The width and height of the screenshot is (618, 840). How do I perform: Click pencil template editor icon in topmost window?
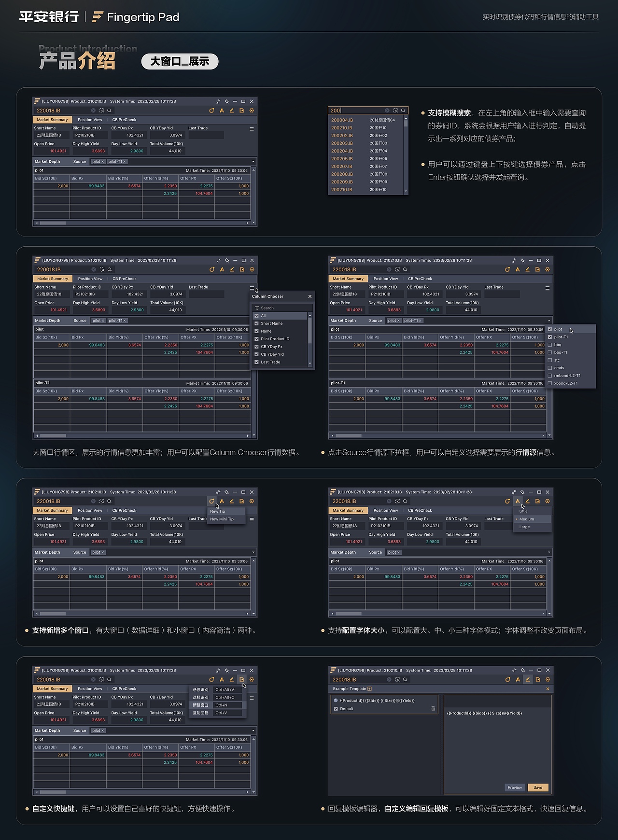[x=232, y=111]
